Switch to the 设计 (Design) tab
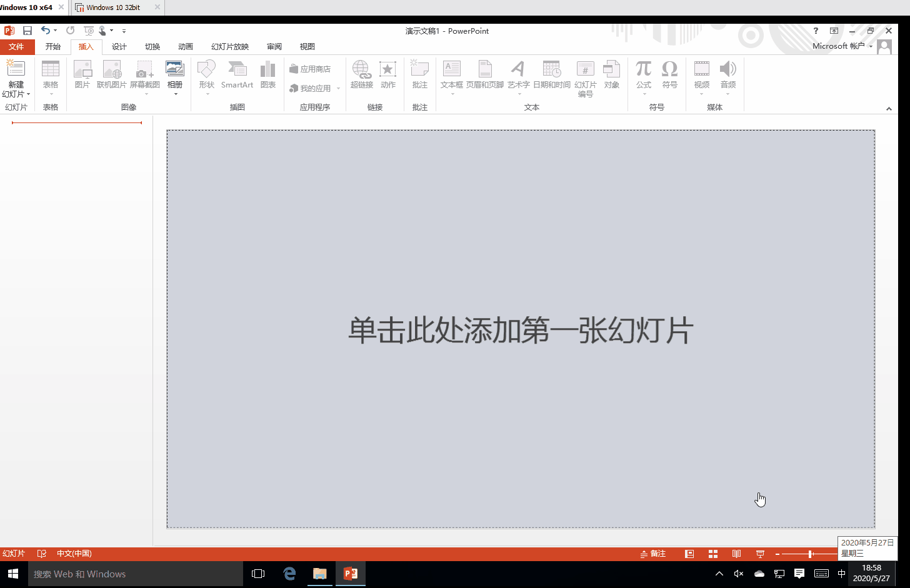910x588 pixels. click(x=119, y=47)
